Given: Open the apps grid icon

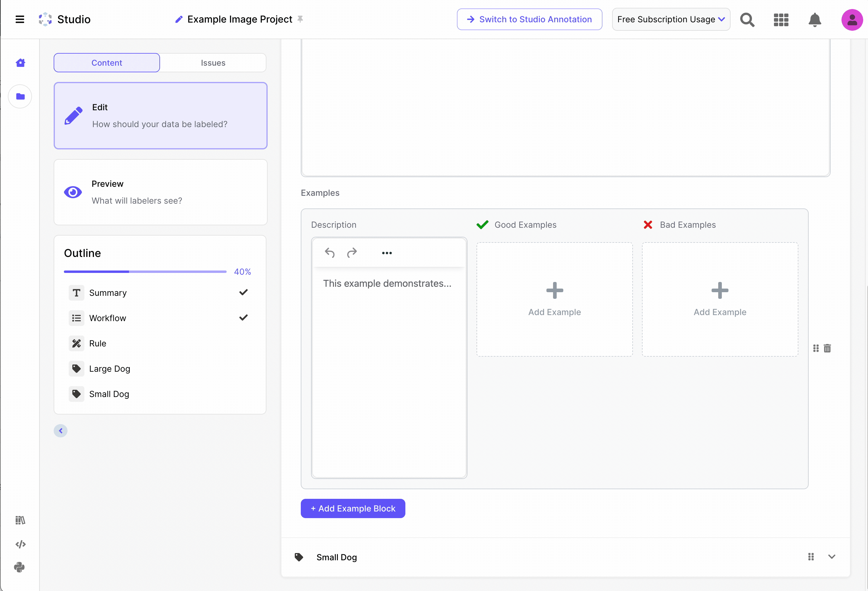Looking at the screenshot, I should [781, 19].
